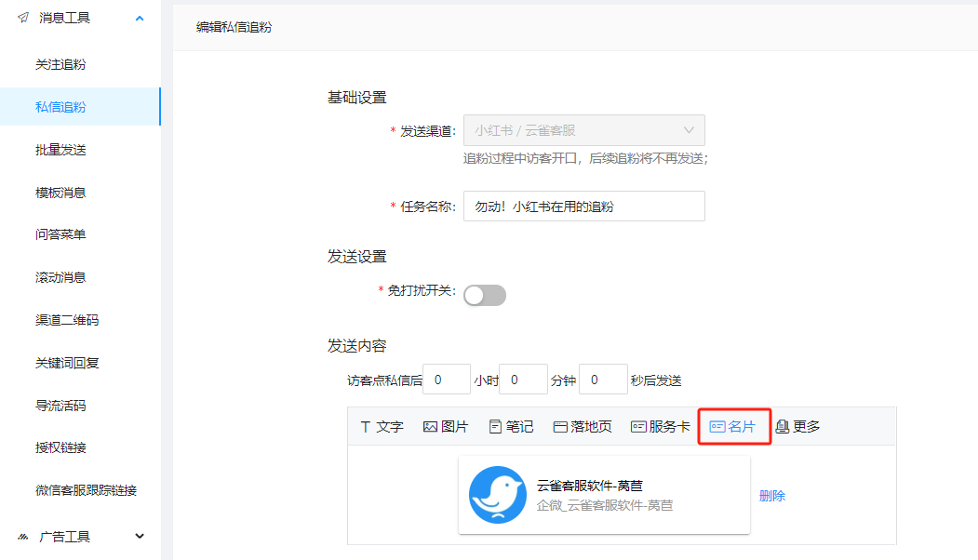This screenshot has width=978, height=560.
Task: Collapse the 消息工具 sidebar section
Action: click(140, 17)
